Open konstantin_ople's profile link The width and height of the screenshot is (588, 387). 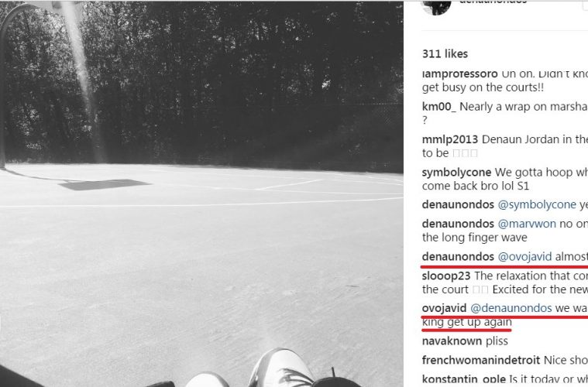click(x=464, y=379)
